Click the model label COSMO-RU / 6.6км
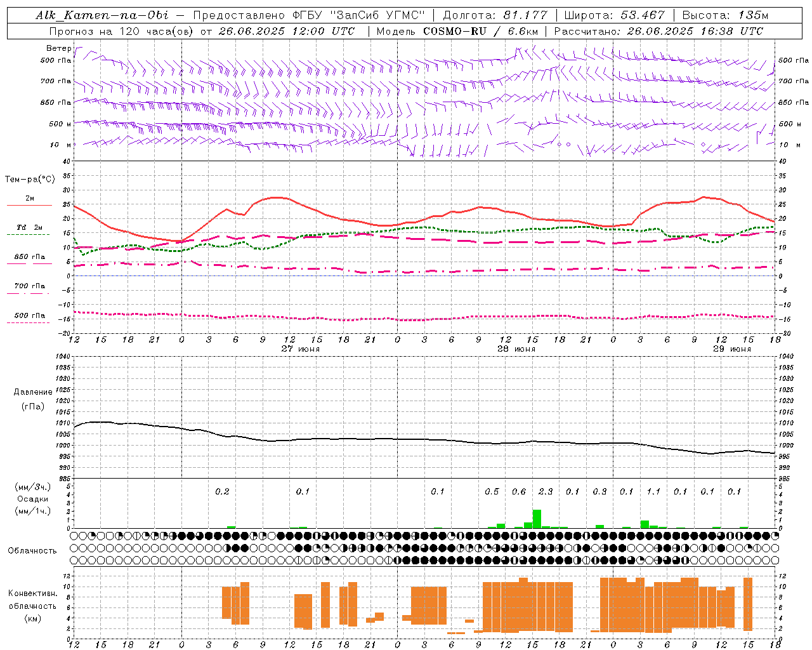Screen dimensions: 812x650 [x=481, y=31]
